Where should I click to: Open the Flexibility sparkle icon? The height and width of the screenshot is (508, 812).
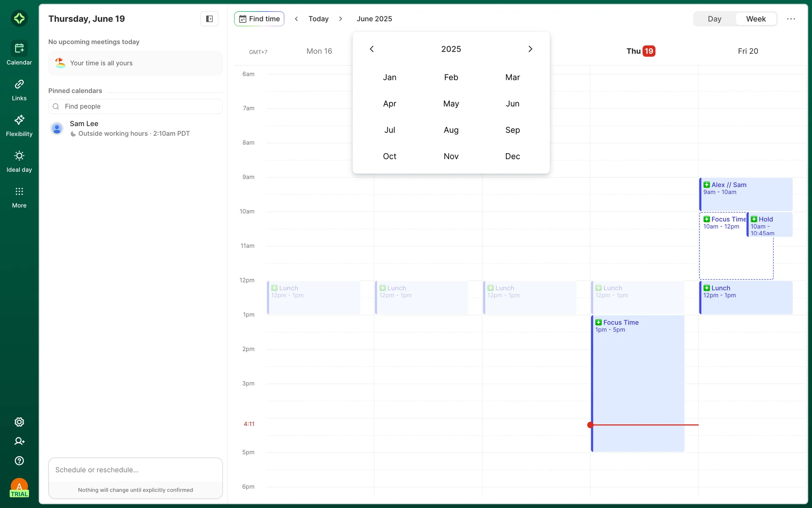[19, 120]
